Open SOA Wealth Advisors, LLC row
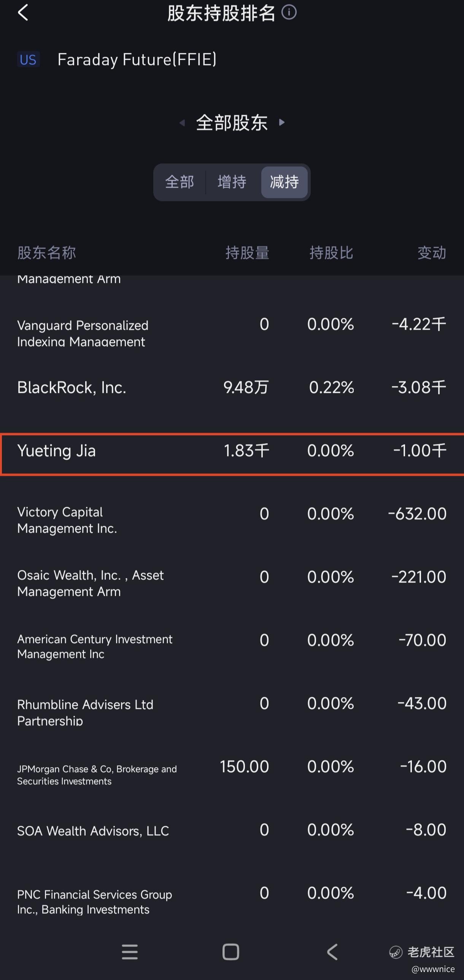The width and height of the screenshot is (464, 980). point(232,830)
